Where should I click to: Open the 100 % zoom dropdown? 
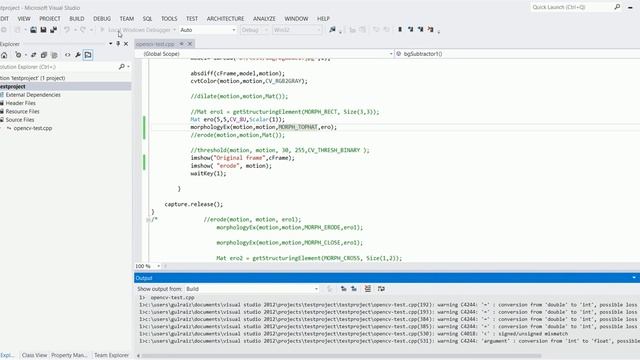click(148, 266)
